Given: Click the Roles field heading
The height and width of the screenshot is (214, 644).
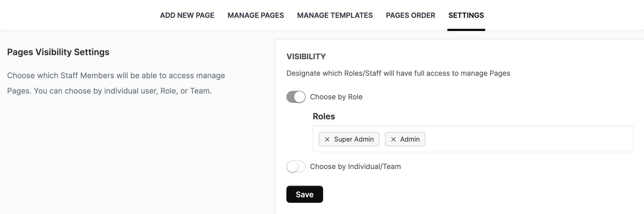Looking at the screenshot, I should (x=324, y=116).
